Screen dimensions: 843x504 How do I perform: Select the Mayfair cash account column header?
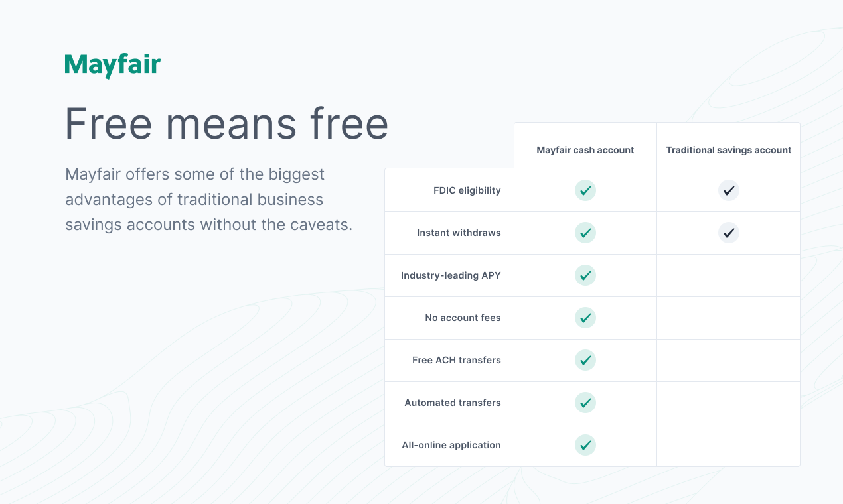click(585, 150)
